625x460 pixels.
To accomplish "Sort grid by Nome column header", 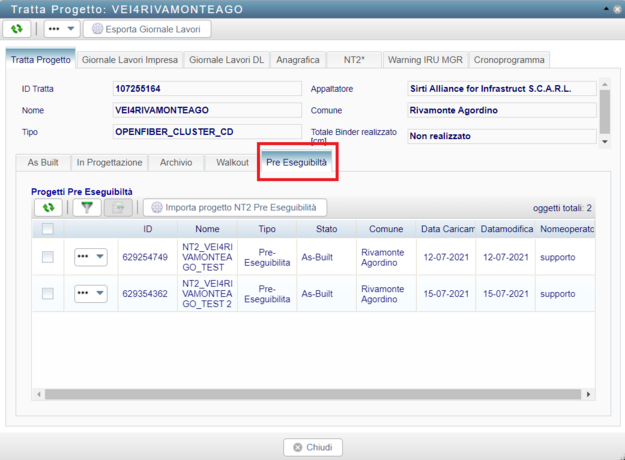I will coord(207,229).
